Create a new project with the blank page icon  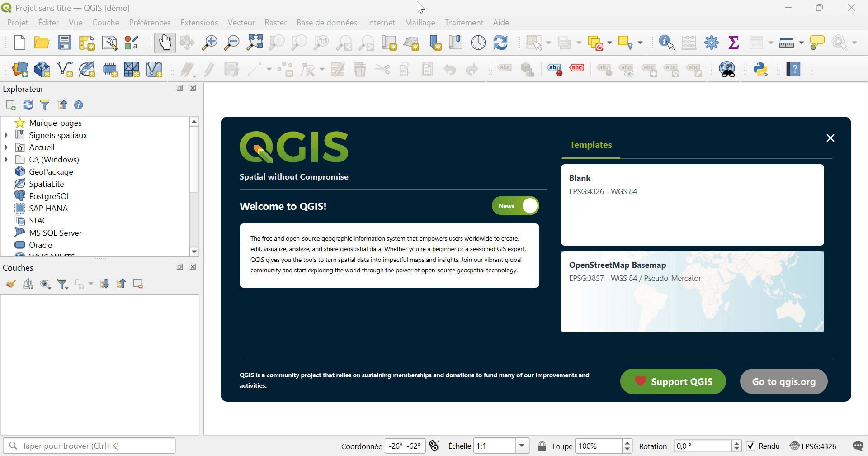pos(20,43)
